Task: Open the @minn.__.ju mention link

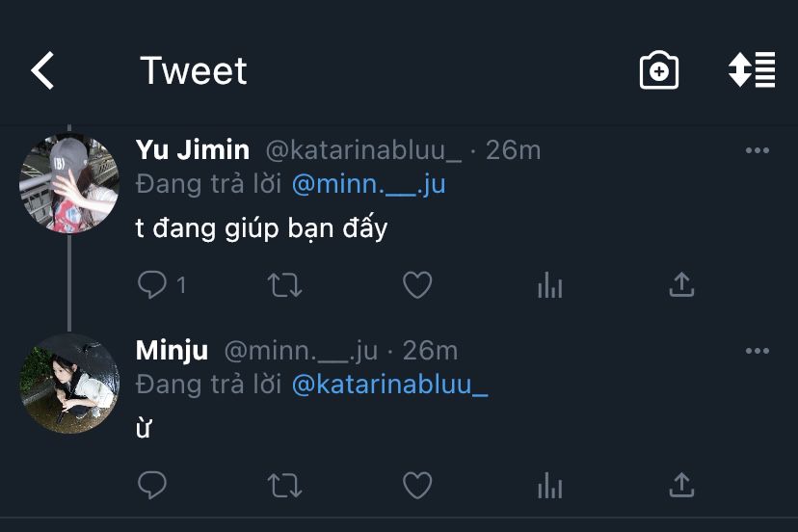Action: click(x=368, y=183)
